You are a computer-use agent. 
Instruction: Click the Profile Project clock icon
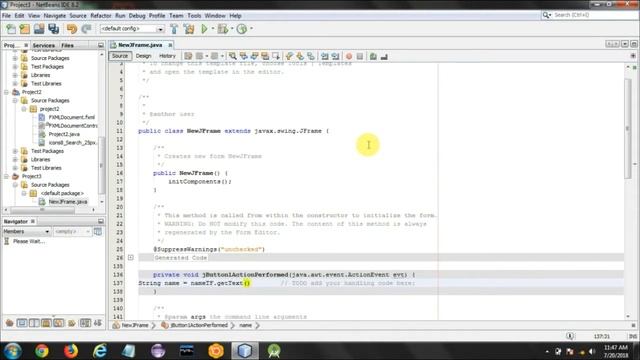(242, 29)
